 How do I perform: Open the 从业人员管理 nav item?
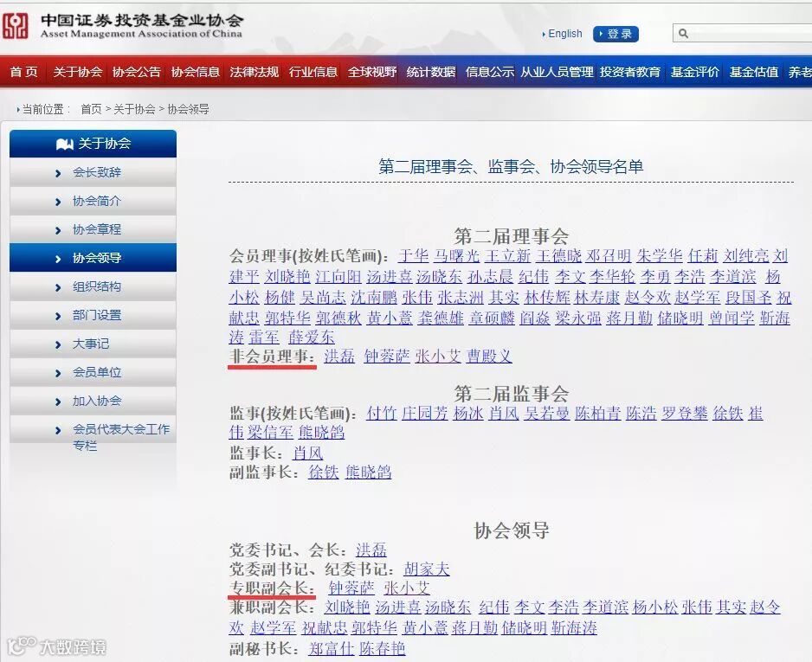point(557,72)
